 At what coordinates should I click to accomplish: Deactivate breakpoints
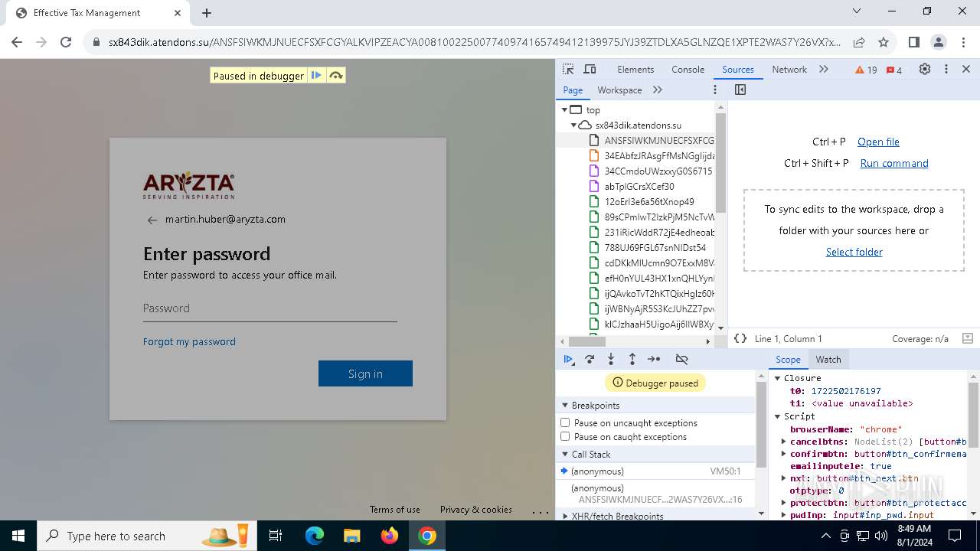point(681,359)
